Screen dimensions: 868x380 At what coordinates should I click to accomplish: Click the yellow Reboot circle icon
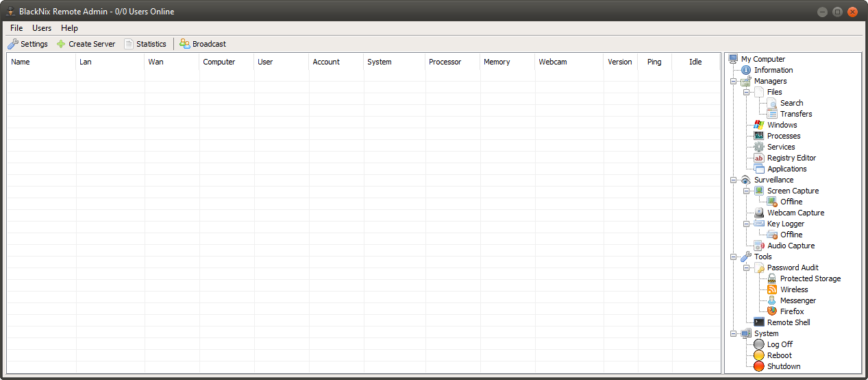(x=759, y=355)
